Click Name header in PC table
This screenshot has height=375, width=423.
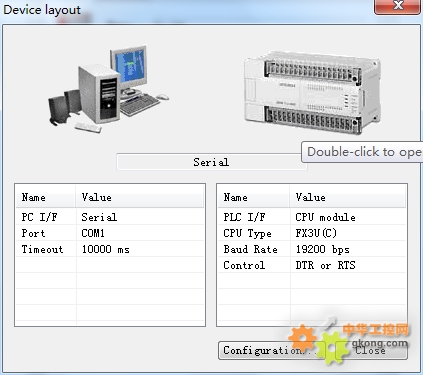point(46,197)
